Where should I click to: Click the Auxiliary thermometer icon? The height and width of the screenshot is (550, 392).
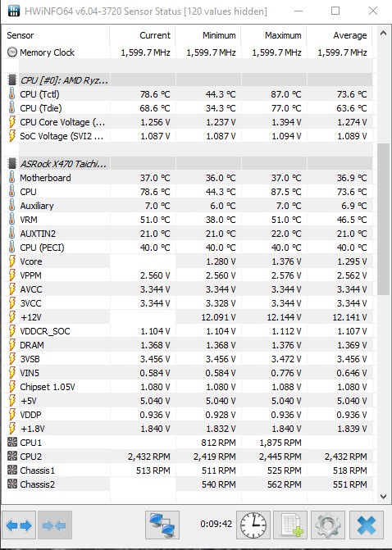[x=12, y=206]
